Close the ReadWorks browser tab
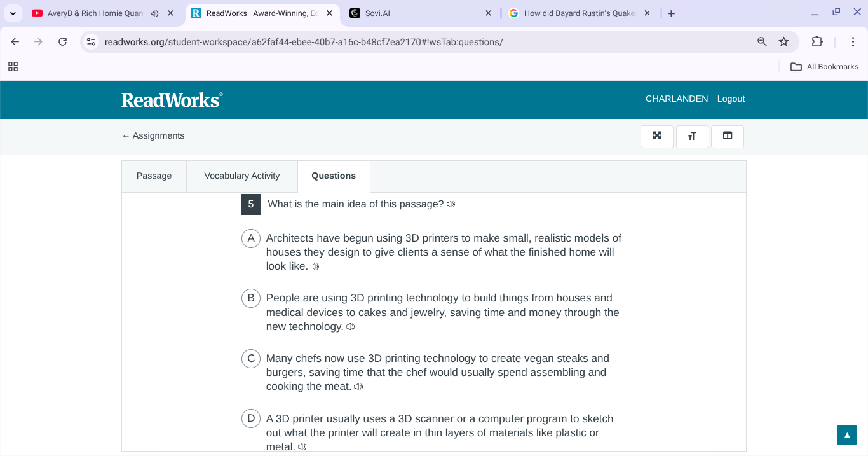Viewport: 868px width, 456px height. (x=329, y=13)
